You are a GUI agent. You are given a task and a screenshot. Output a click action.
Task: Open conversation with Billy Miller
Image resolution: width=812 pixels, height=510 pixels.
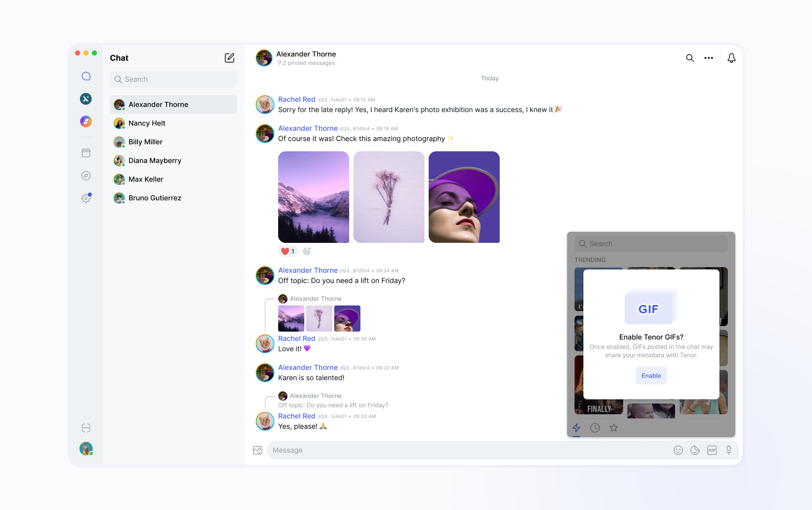point(173,142)
